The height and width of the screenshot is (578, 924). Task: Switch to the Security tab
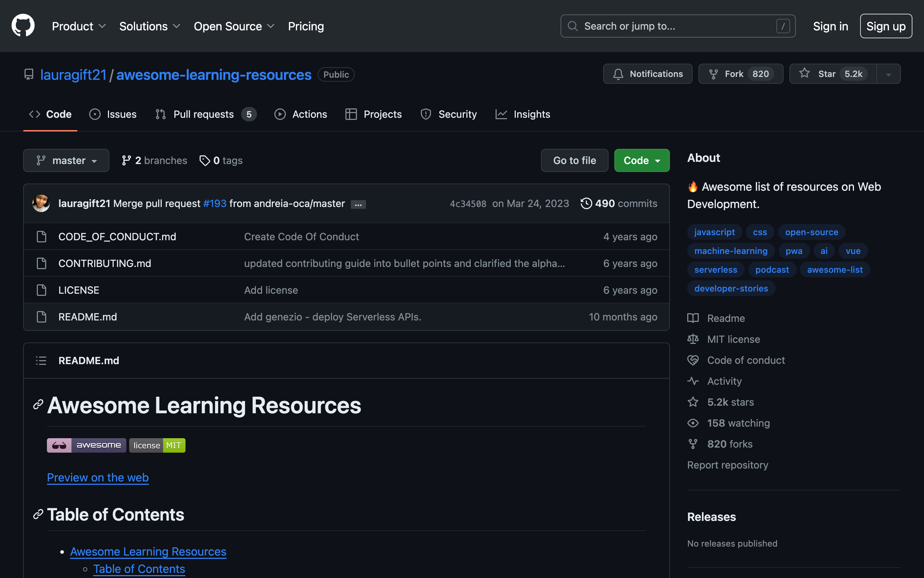click(x=449, y=114)
